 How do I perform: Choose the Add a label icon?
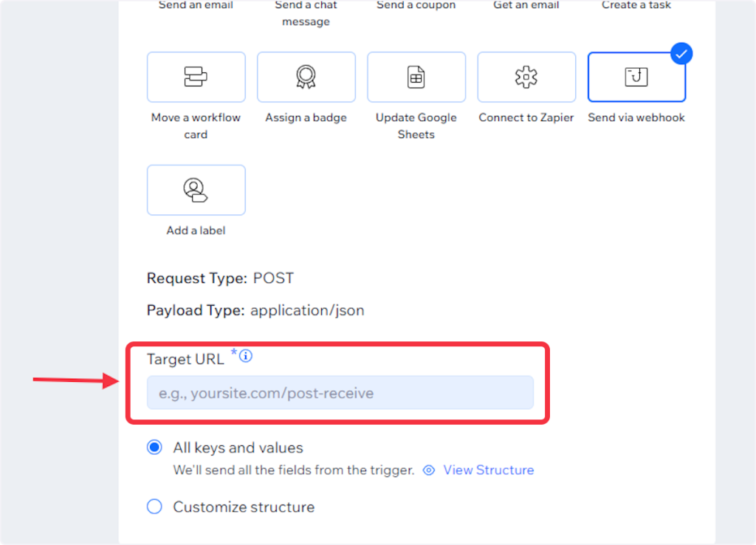pos(196,190)
